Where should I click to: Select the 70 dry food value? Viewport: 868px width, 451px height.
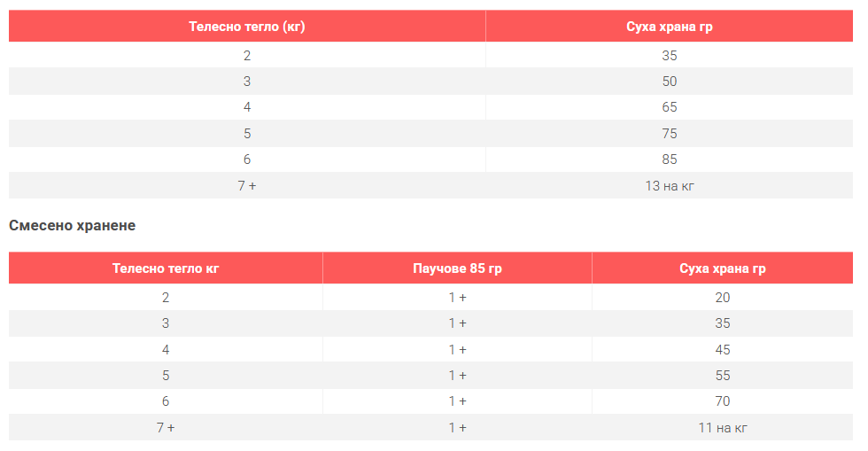coord(722,401)
